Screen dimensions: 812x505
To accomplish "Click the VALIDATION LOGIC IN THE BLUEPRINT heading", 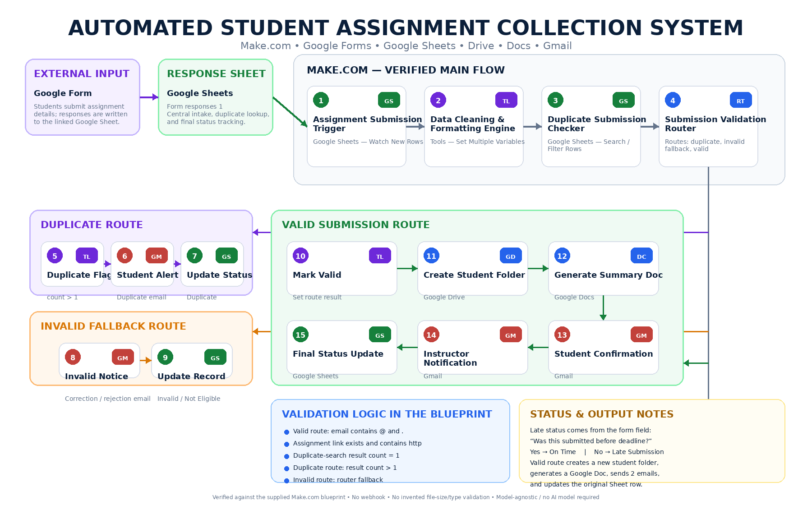I will tap(387, 414).
